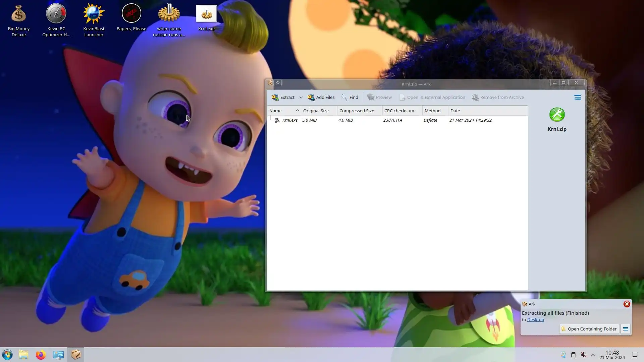
Task: Open the notification's hamburger options menu
Action: [626, 329]
